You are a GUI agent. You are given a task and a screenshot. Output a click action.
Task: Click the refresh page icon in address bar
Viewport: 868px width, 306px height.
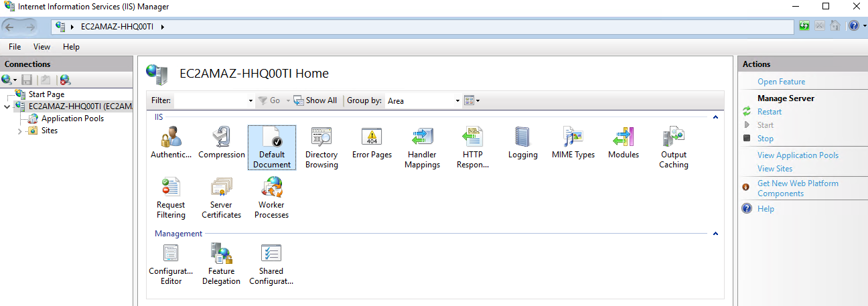(x=804, y=26)
